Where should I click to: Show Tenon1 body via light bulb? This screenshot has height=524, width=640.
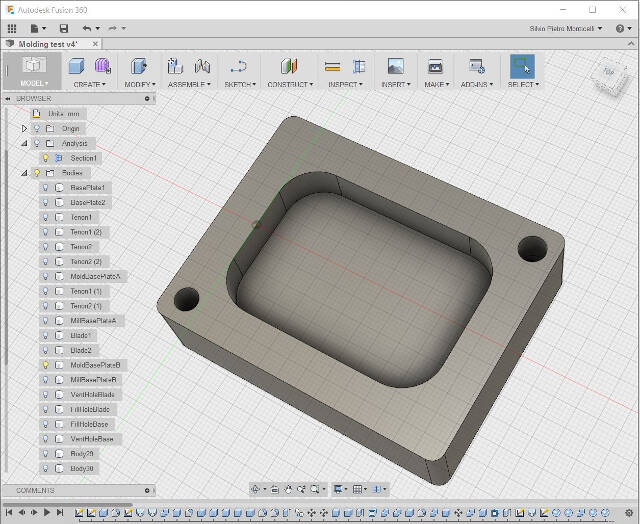pyautogui.click(x=46, y=217)
